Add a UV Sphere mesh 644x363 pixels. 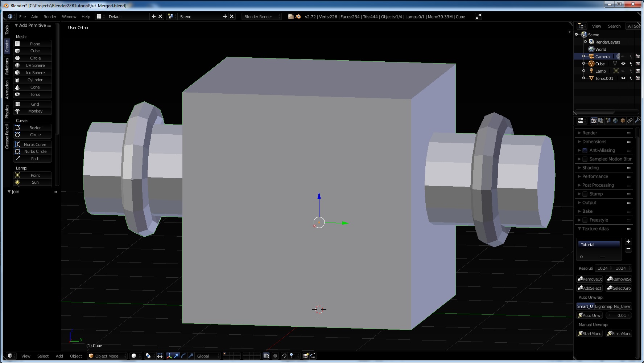(33, 65)
